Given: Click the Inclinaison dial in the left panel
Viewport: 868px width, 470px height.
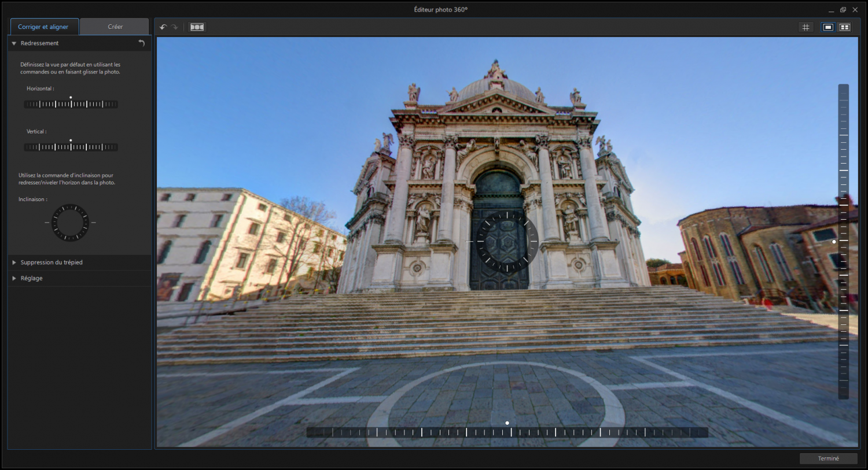Looking at the screenshot, I should pos(70,223).
